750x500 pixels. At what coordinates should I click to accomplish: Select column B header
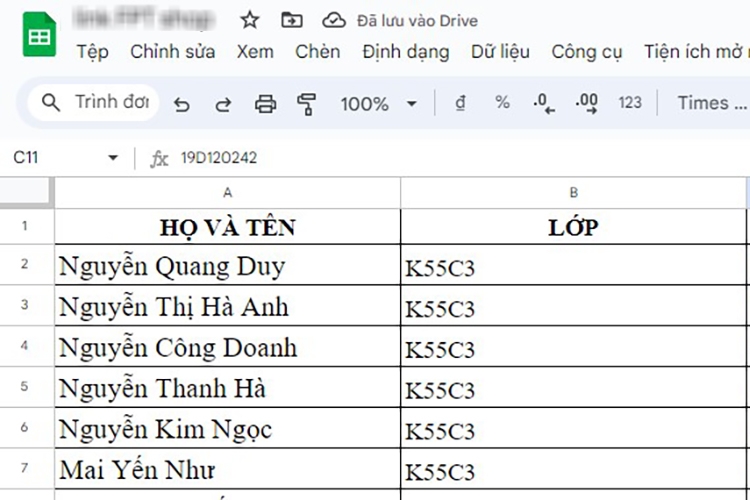574,193
